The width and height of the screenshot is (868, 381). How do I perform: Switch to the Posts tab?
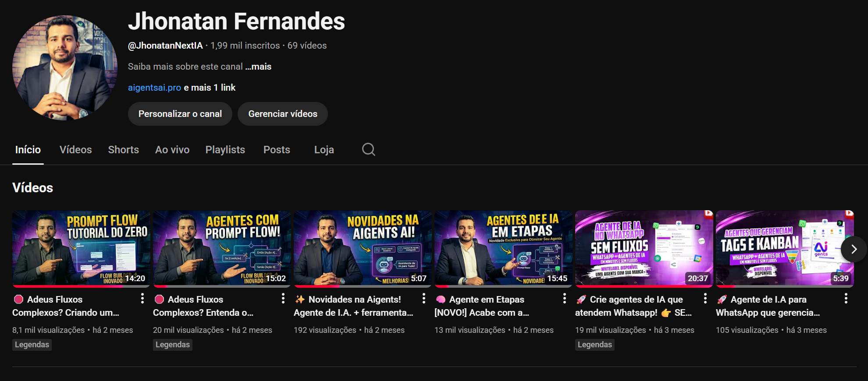pos(277,150)
